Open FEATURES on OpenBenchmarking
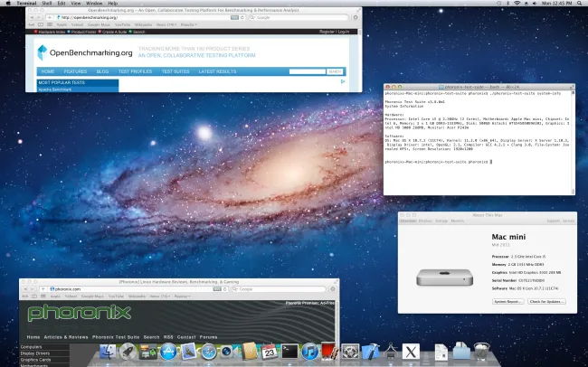Viewport: 588px width, 367px height. (x=75, y=71)
